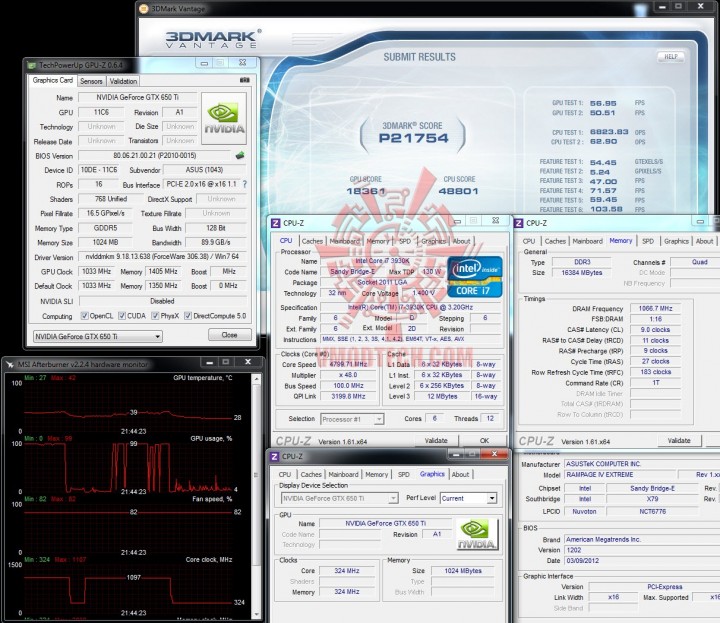Switch to the Validation tab in GPU-Z

click(123, 81)
